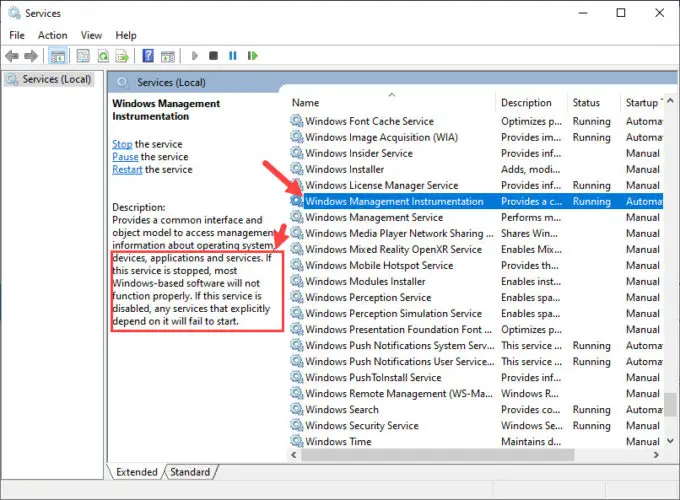Image resolution: width=680 pixels, height=500 pixels.
Task: Select Windows Media Player Network Sharing row
Action: click(x=476, y=233)
